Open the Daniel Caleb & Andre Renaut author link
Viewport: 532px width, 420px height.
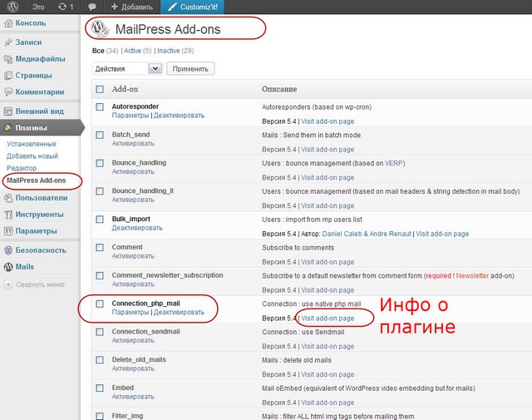coord(367,234)
